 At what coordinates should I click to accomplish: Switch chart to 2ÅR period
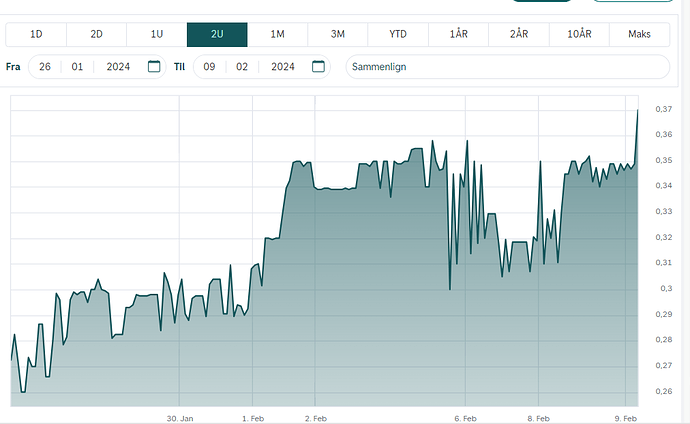[x=519, y=34]
